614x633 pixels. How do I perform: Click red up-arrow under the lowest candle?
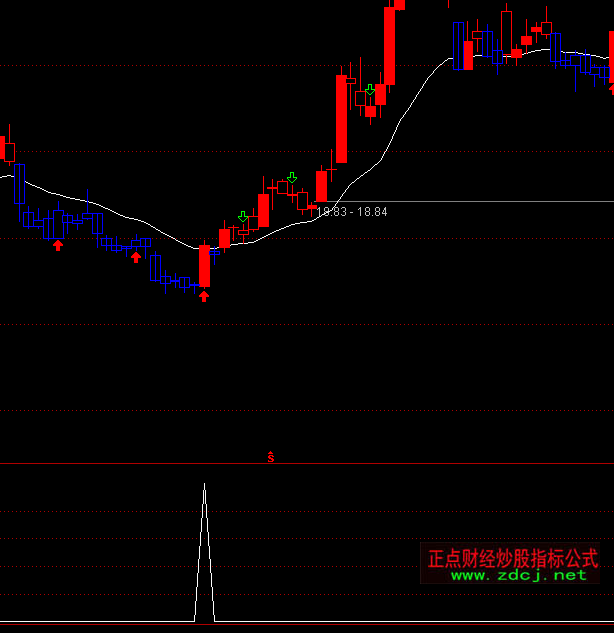point(204,295)
